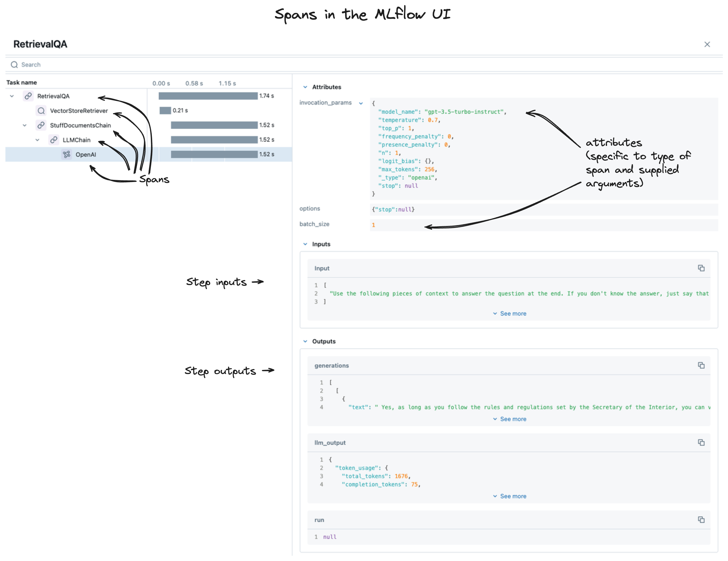Copy the llm_output block contents

click(701, 443)
